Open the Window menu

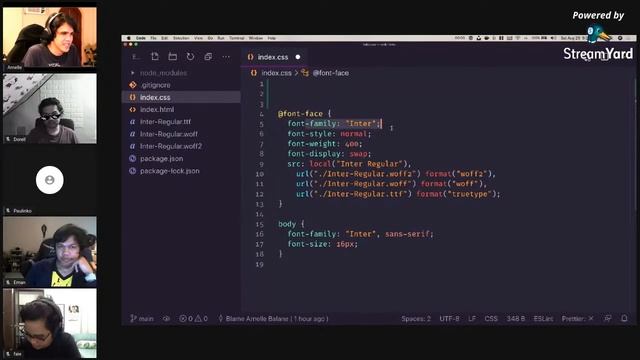click(256, 38)
